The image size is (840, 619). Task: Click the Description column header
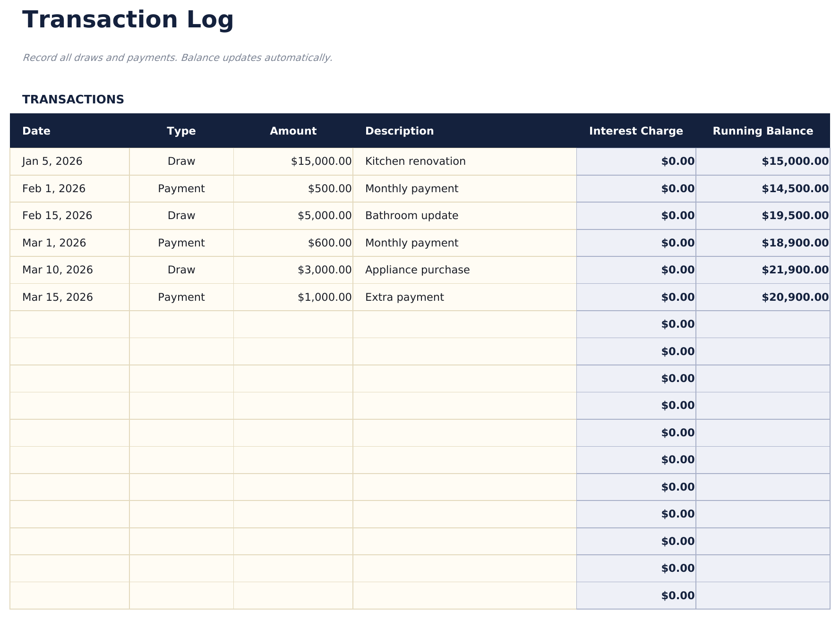pos(399,131)
